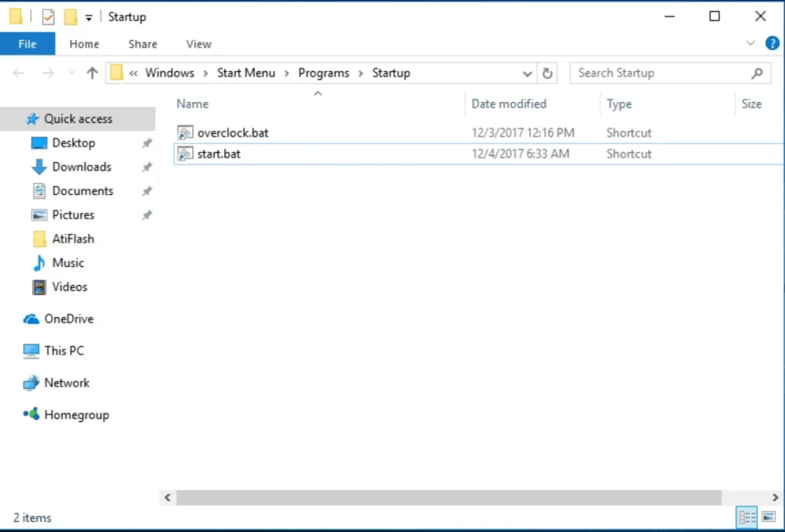Select the start.bat shortcut icon
785x532 pixels.
186,153
